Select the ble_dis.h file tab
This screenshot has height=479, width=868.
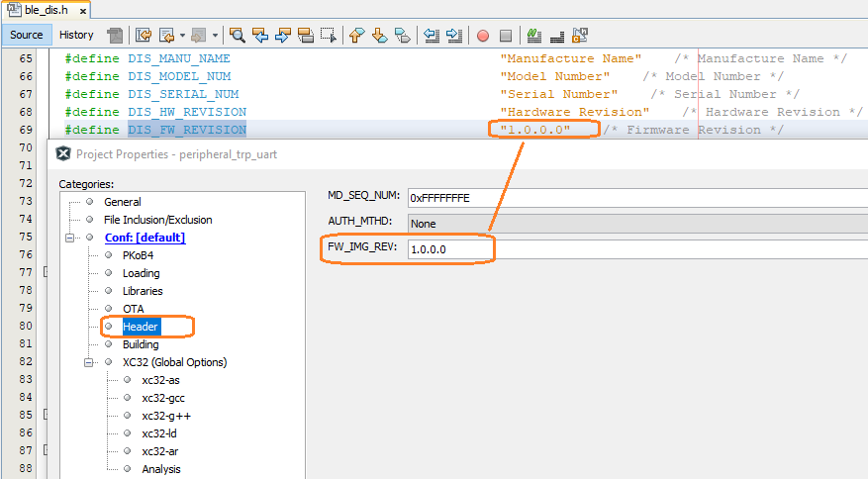[x=47, y=11]
